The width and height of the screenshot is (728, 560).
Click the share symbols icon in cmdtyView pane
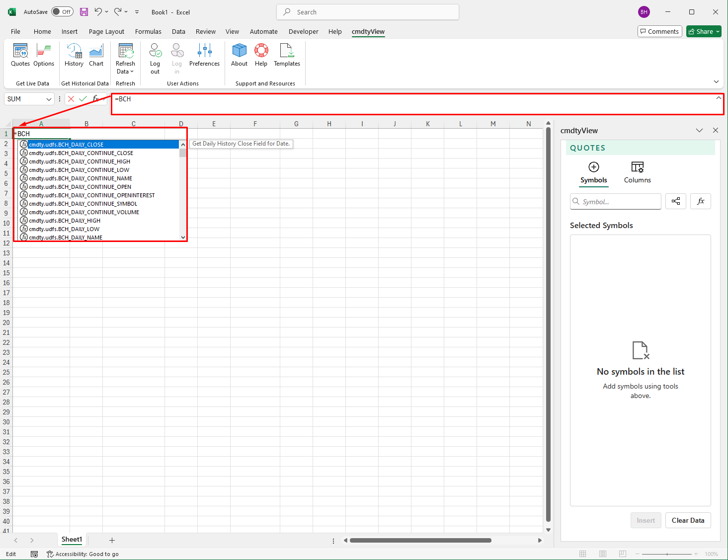point(675,201)
